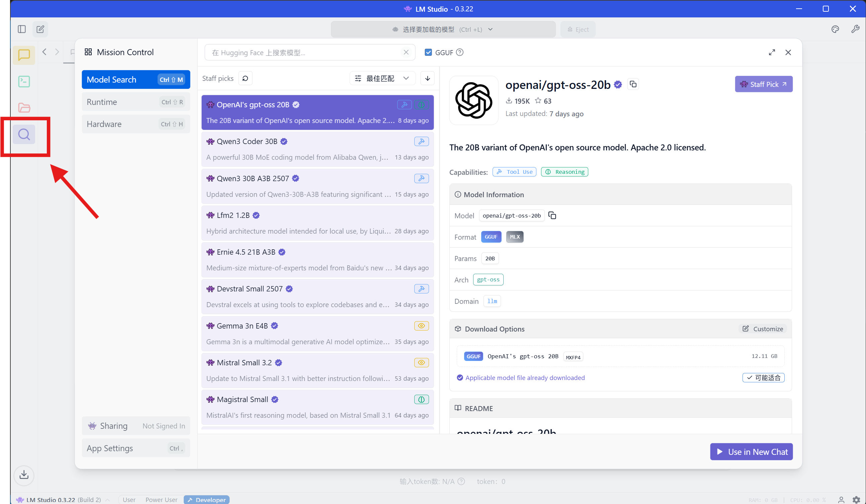Copy the openai/gpt-oss-20b model identifier
866x504 pixels.
[552, 216]
